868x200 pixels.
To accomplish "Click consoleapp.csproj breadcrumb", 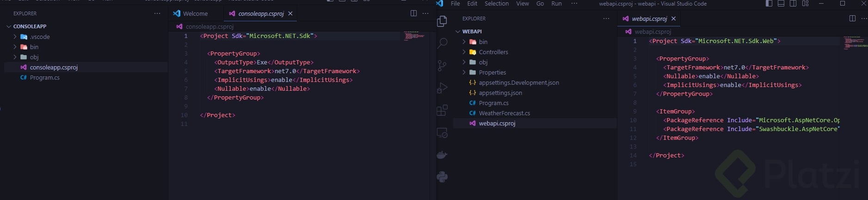I will coord(209,26).
